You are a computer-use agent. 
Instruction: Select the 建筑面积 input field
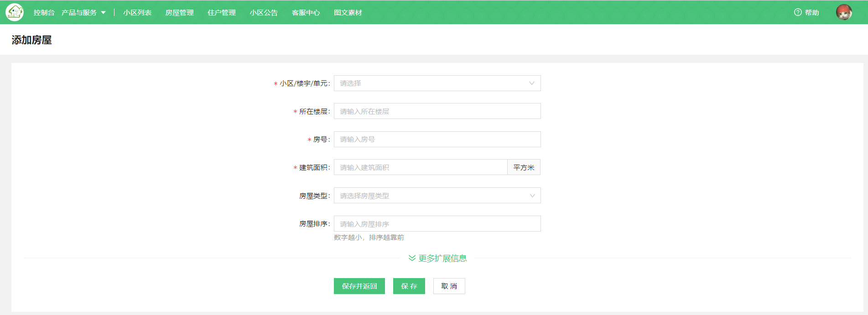coord(420,167)
